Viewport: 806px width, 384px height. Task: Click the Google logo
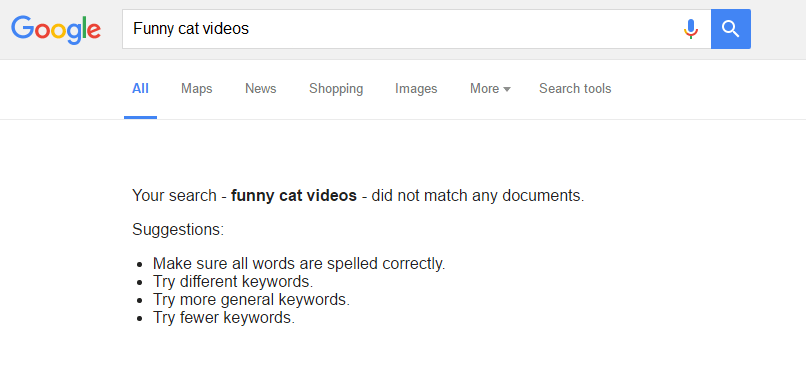56,30
